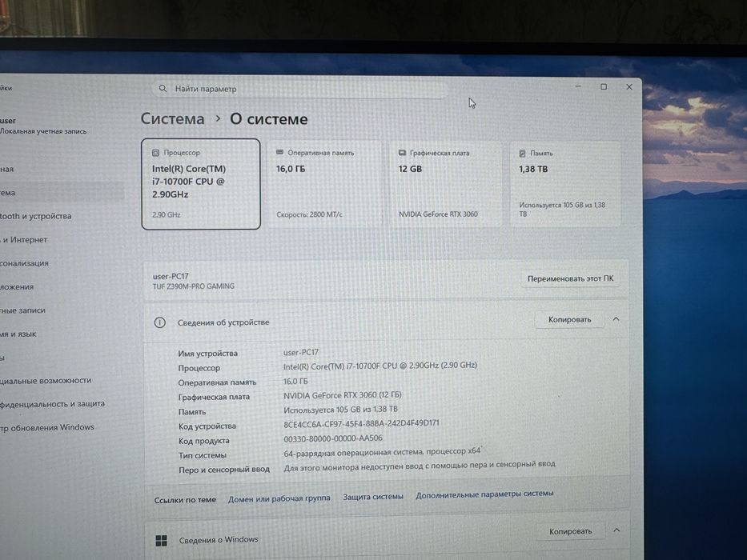Open "Дополнительные параметры системы" link
747x560 pixels.
click(484, 494)
